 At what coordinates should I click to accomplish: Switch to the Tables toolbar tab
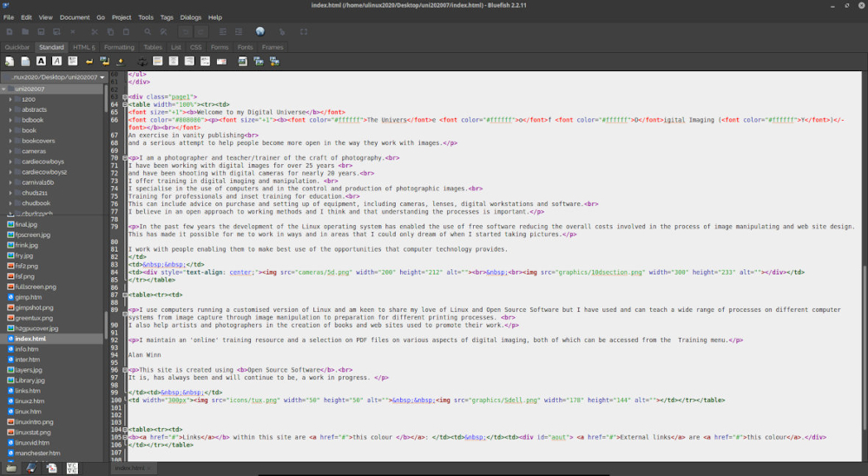click(x=153, y=47)
